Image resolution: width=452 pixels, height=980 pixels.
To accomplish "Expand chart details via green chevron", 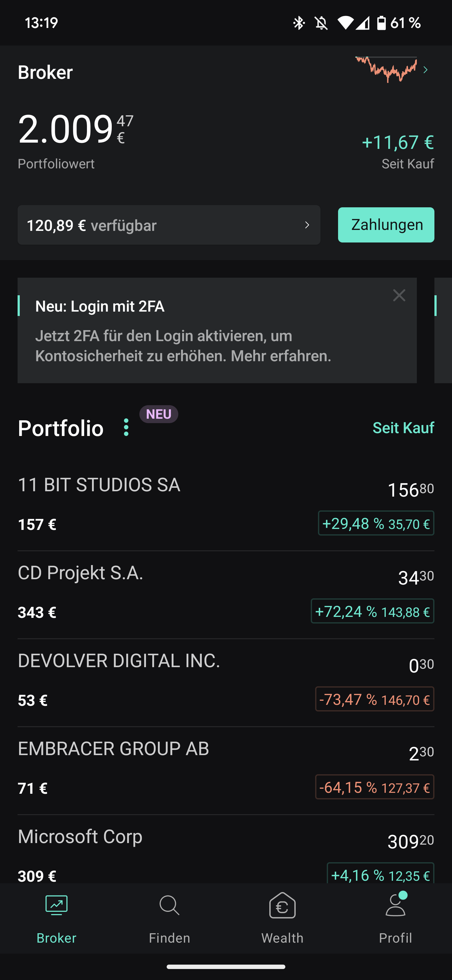I will click(426, 70).
